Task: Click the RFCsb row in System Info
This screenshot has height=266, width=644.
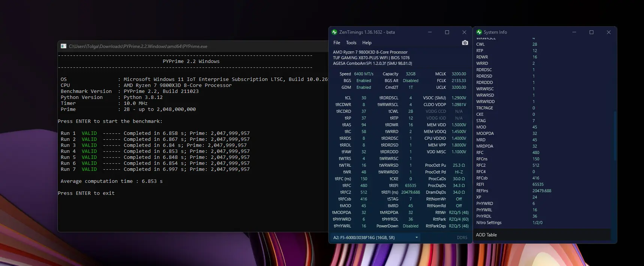Action: point(542,178)
